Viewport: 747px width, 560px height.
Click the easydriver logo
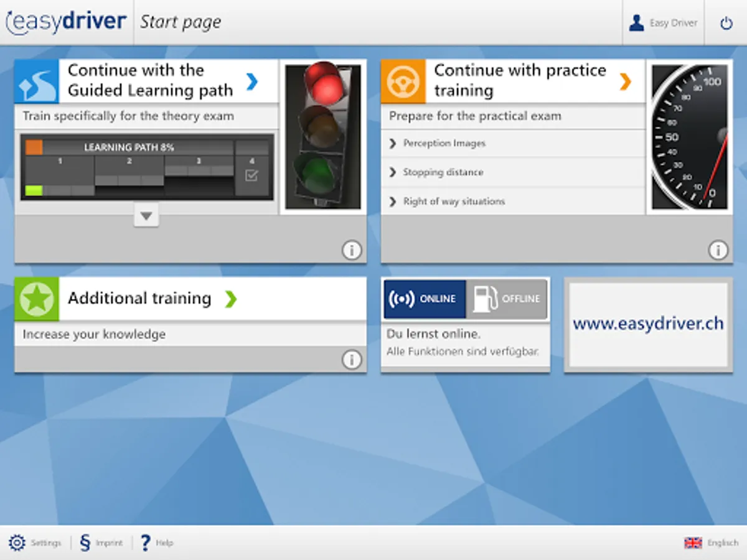tap(66, 22)
